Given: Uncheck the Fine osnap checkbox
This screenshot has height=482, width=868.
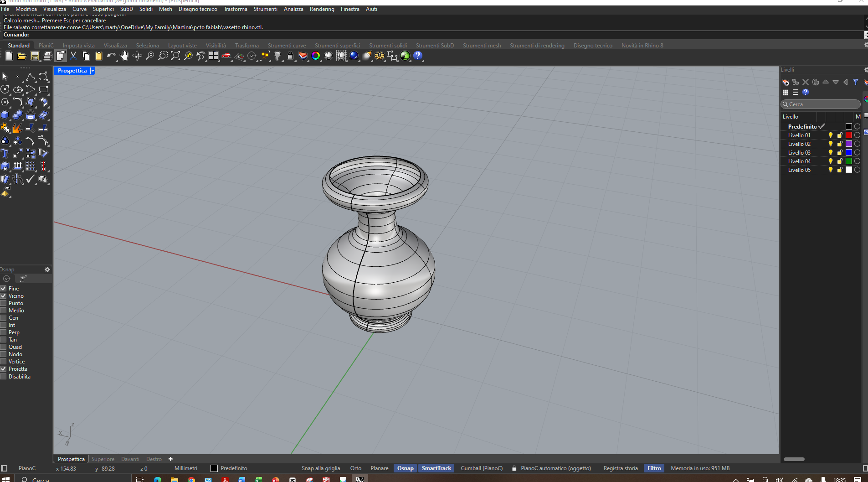Looking at the screenshot, I should pos(4,289).
